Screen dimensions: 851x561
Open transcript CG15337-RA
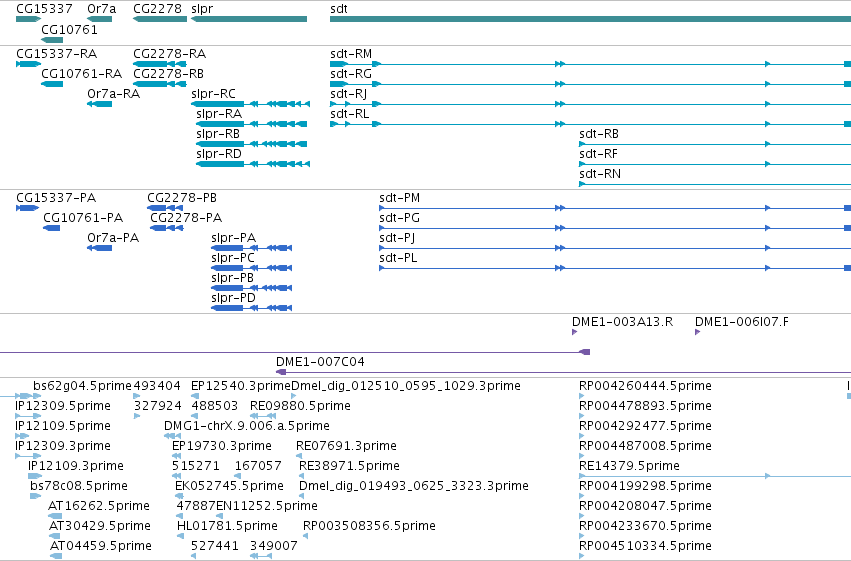coord(56,54)
